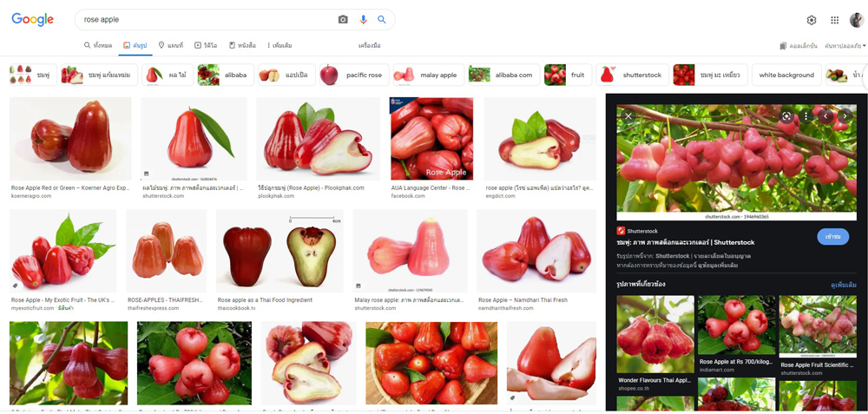The width and height of the screenshot is (868, 414).
Task: Go to next image in preview
Action: (845, 116)
